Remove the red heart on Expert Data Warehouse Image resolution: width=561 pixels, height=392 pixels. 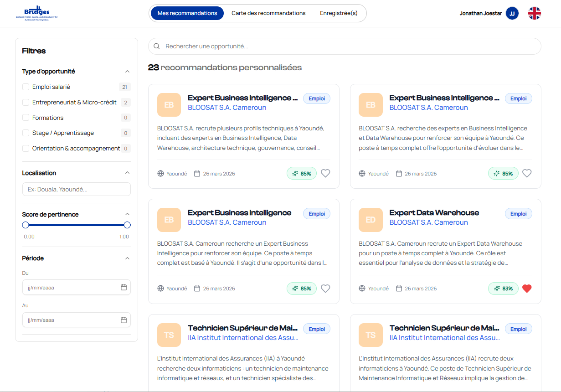527,289
